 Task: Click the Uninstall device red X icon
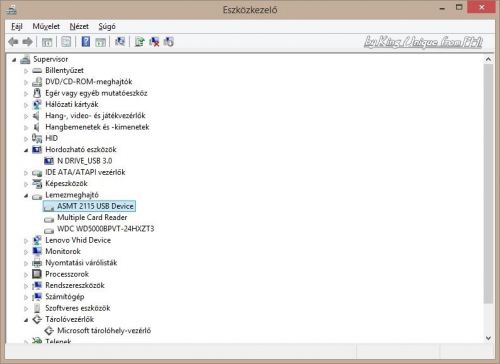154,42
